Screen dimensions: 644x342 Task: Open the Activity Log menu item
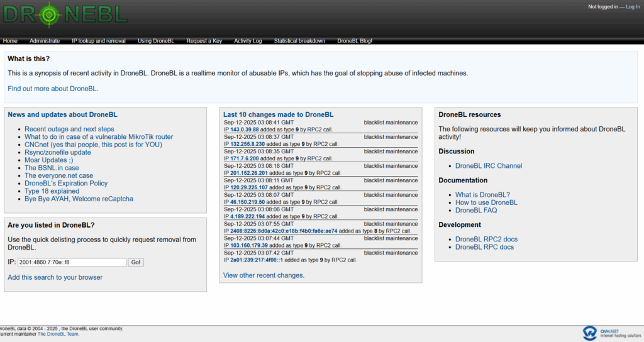pyautogui.click(x=248, y=41)
